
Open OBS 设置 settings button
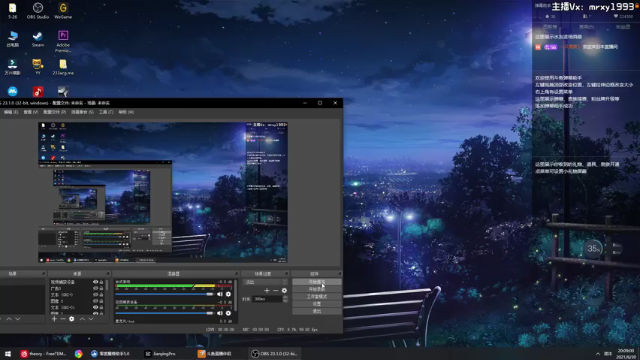[317, 304]
